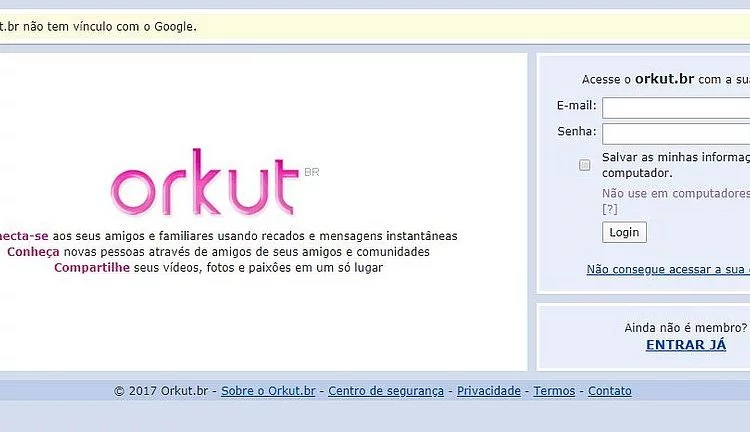Click the notice about no Google link
This screenshot has width=750, height=432.
point(98,27)
